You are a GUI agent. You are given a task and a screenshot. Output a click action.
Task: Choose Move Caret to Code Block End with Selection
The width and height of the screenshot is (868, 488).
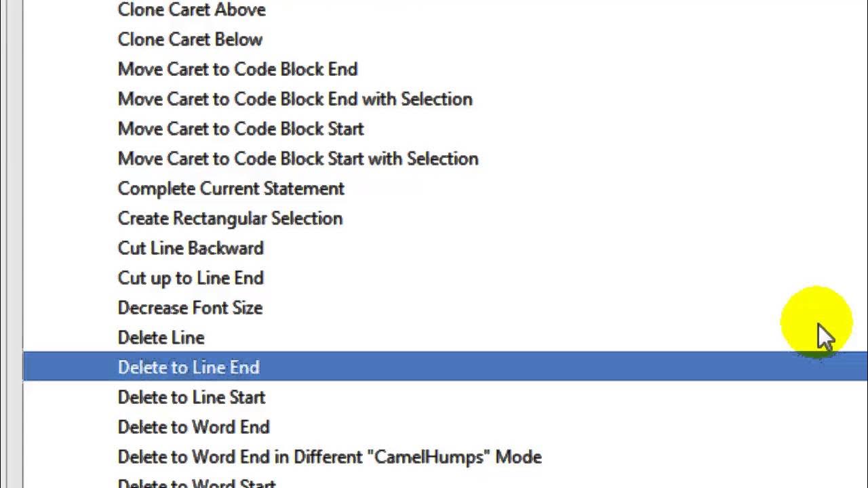(x=295, y=99)
